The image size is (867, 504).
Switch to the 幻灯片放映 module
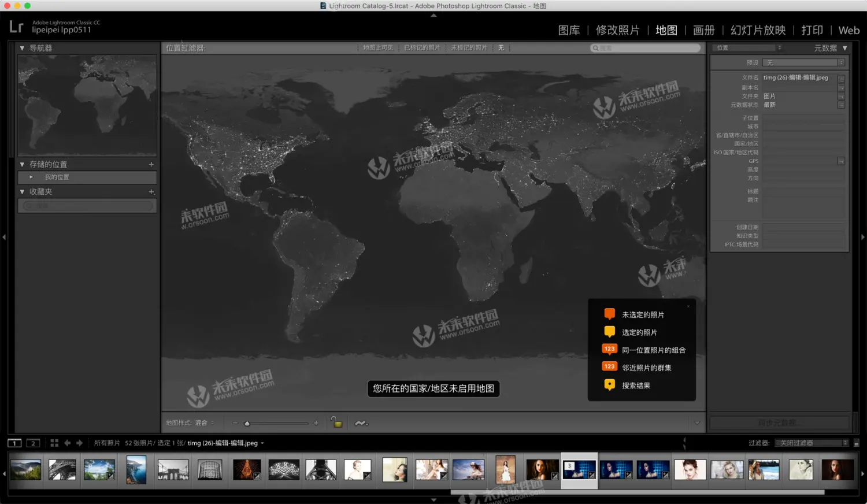758,30
